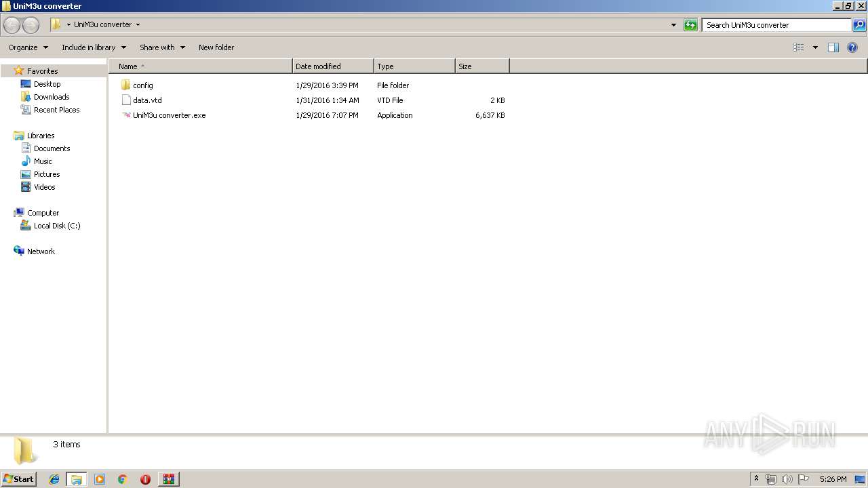
Task: Click the search magnifier icon
Action: coord(859,25)
